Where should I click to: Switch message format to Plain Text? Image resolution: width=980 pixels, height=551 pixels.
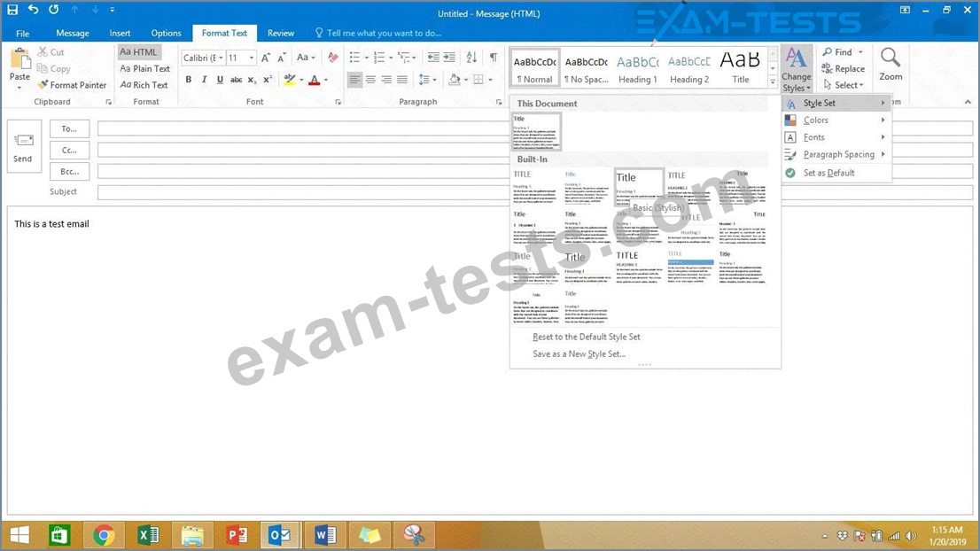pos(145,69)
